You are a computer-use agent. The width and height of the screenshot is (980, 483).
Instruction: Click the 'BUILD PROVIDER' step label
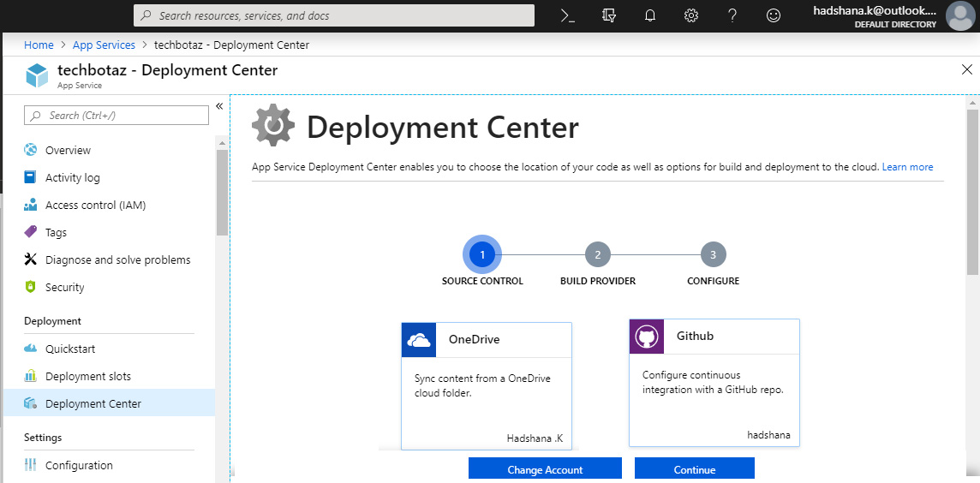[597, 281]
